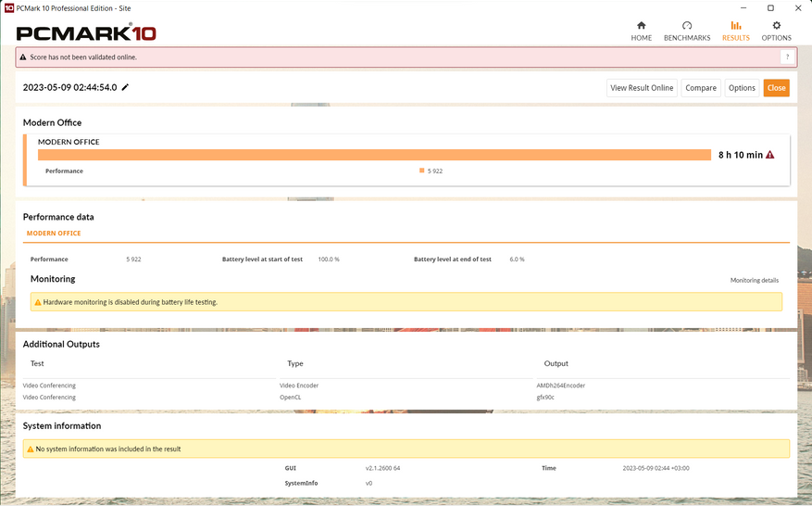Select the MODERN OFFICE performance data tab
Viewport: 812px width, 506px height.
54,234
